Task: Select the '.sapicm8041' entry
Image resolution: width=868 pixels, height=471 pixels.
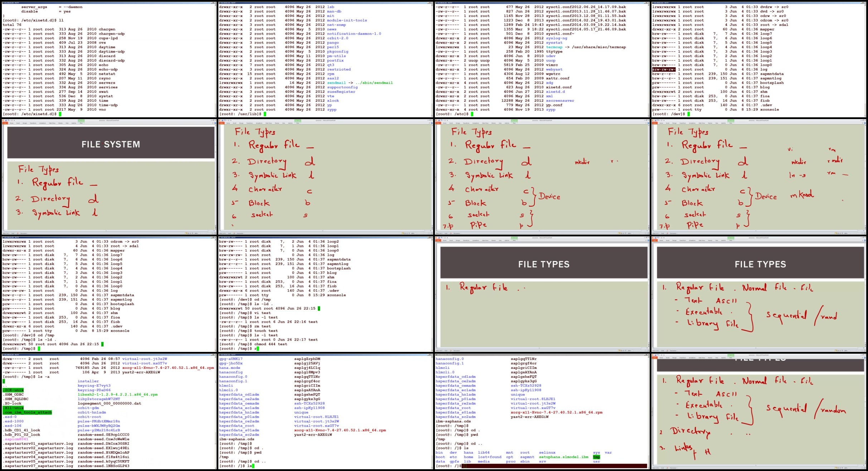Action: pos(16,439)
